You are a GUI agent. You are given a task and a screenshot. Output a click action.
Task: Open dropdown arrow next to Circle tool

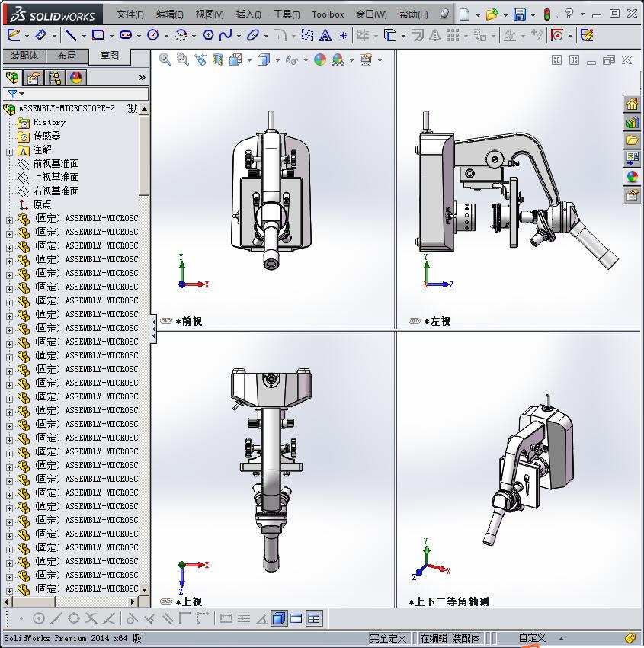tap(166, 37)
